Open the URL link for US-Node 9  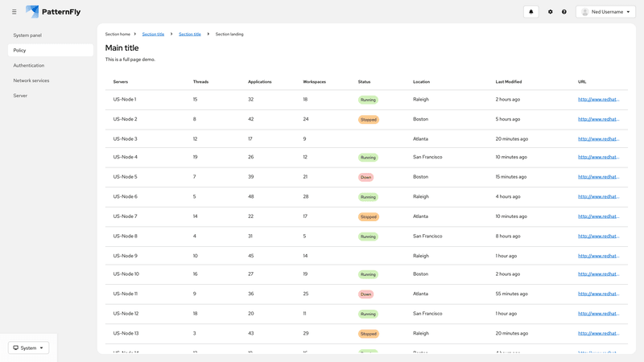coord(598,256)
